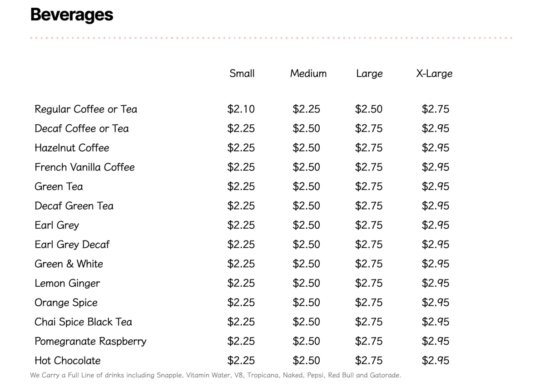The image size is (545, 392).
Task: Select Regular Coffee or Tea item
Action: (x=86, y=109)
